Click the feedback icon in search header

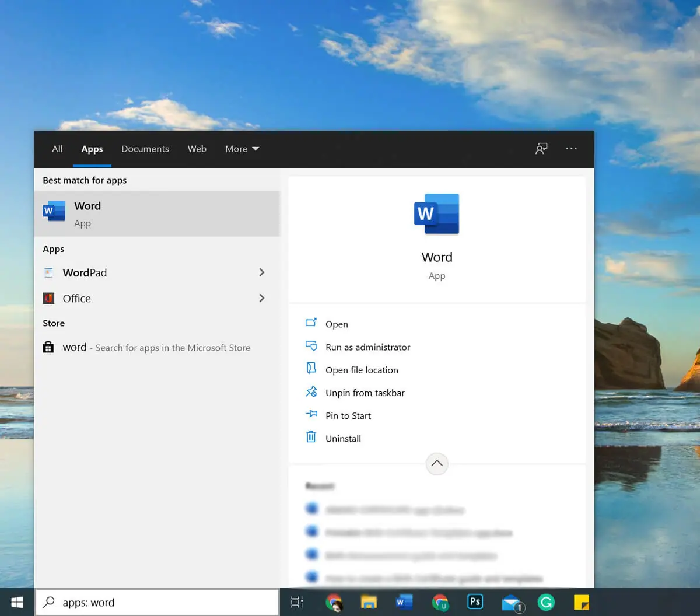pos(541,149)
